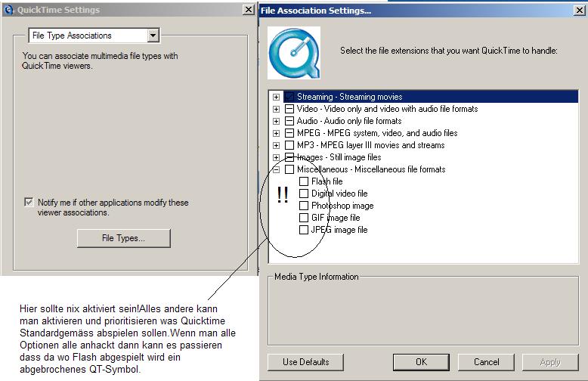Select the Digital video file label
The image size is (588, 381).
coord(339,194)
